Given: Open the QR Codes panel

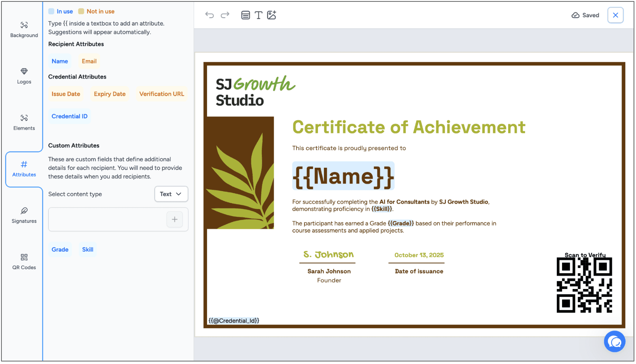Looking at the screenshot, I should [x=24, y=262].
